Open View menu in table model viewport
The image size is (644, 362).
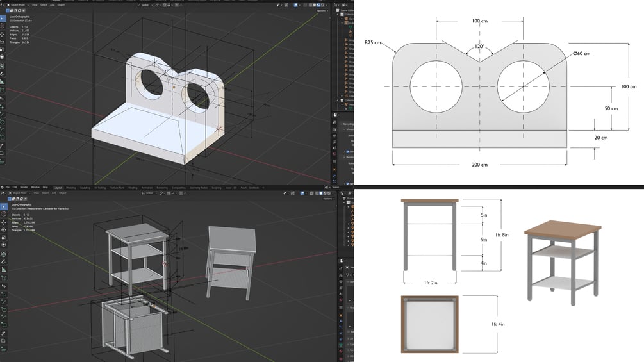[36, 193]
